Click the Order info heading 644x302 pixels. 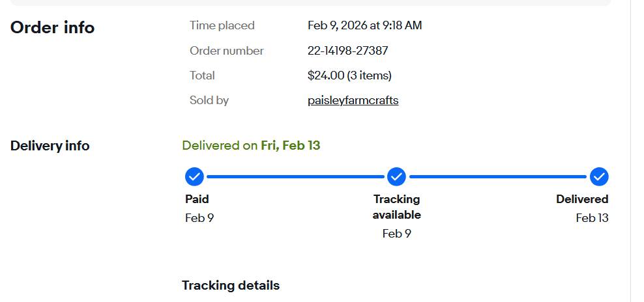(x=52, y=27)
